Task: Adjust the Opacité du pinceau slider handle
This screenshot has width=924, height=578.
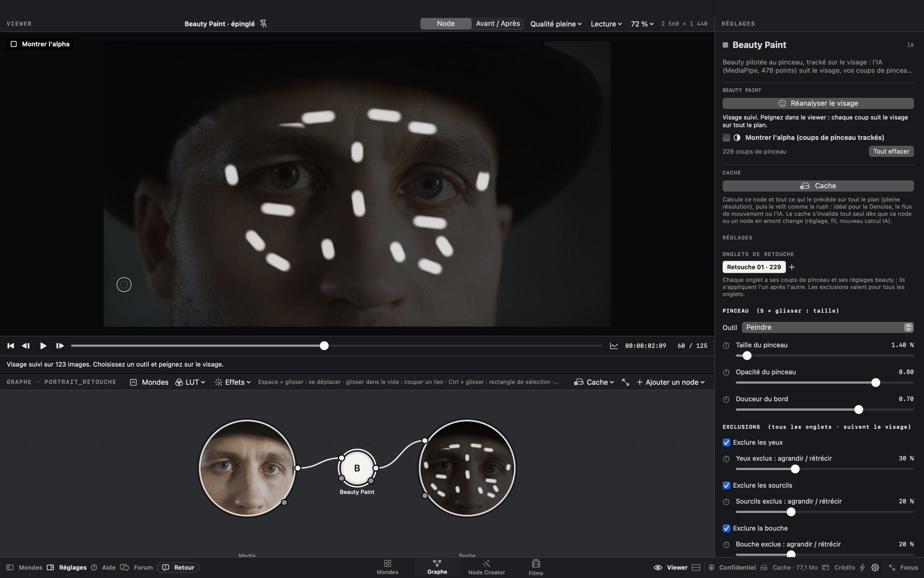Action: pos(875,382)
